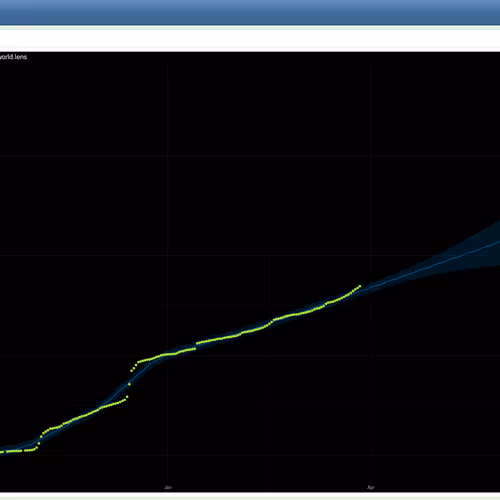500x500 pixels.
Task: Click the world.lens chart title
Action: click(13, 57)
